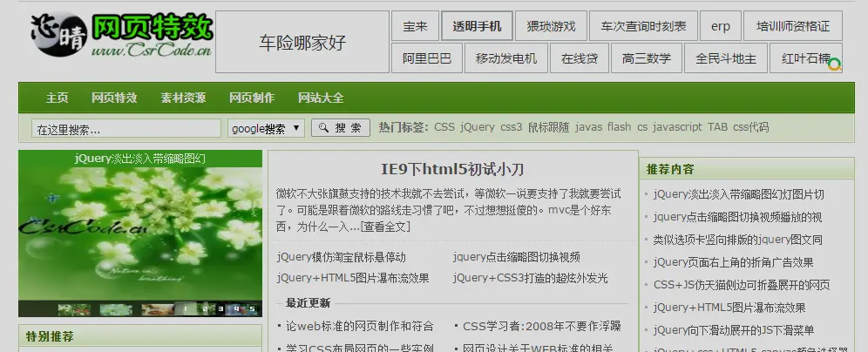Open the 移动发电机 ad link
The height and width of the screenshot is (352, 868).
(506, 58)
